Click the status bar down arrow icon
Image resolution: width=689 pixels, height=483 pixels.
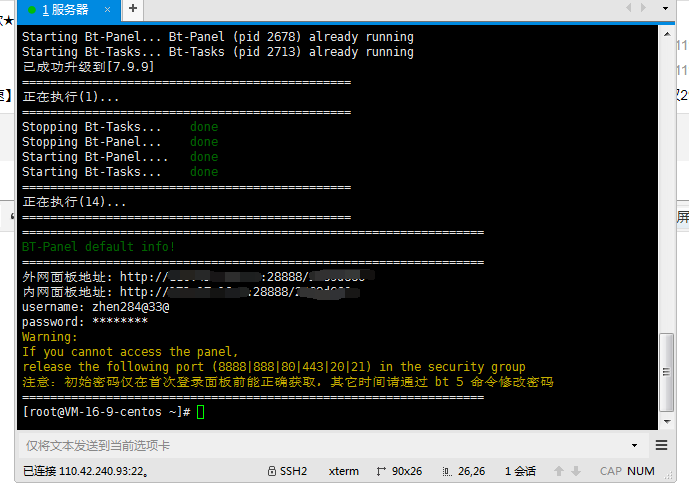[576, 472]
